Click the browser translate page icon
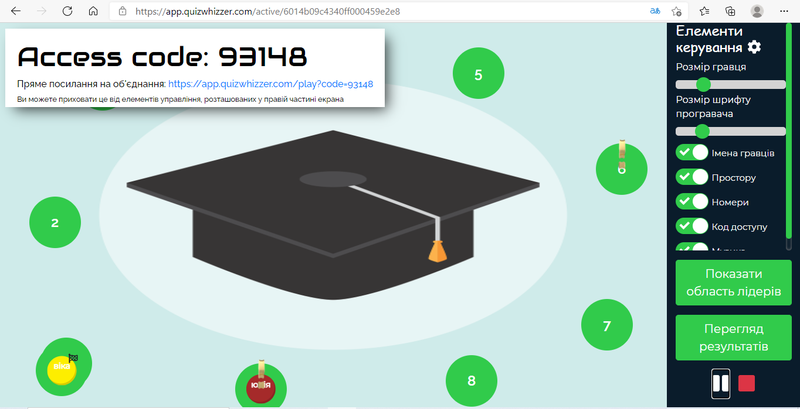 point(654,11)
